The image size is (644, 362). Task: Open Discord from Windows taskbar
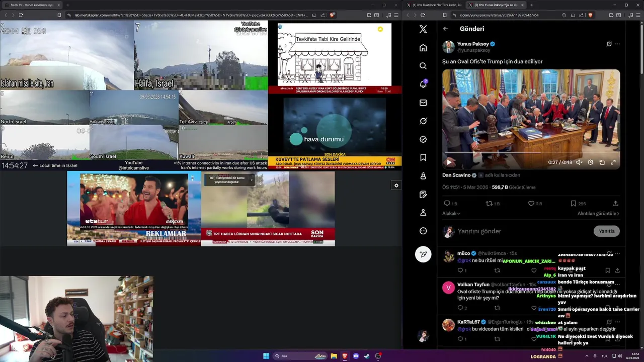tap(356, 356)
